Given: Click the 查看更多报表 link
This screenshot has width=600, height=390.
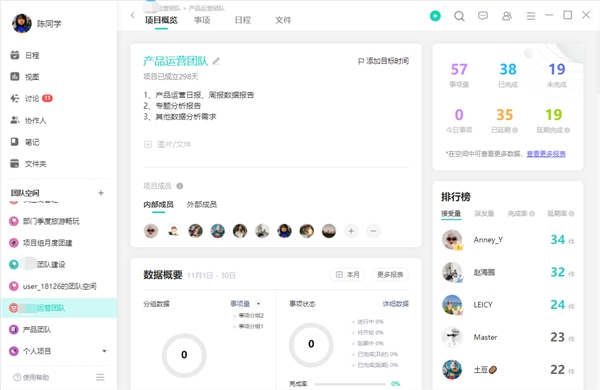Looking at the screenshot, I should click(546, 154).
